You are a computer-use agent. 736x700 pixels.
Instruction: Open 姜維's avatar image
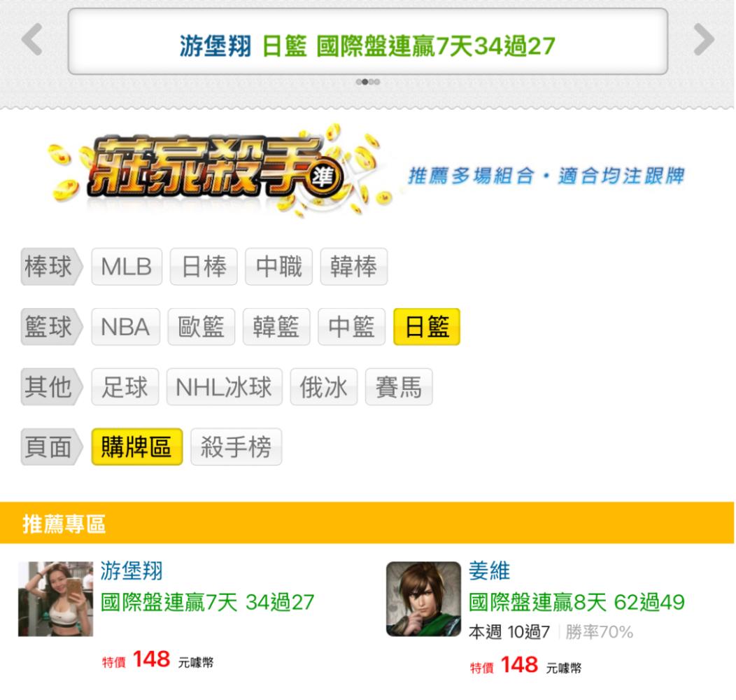pos(423,598)
